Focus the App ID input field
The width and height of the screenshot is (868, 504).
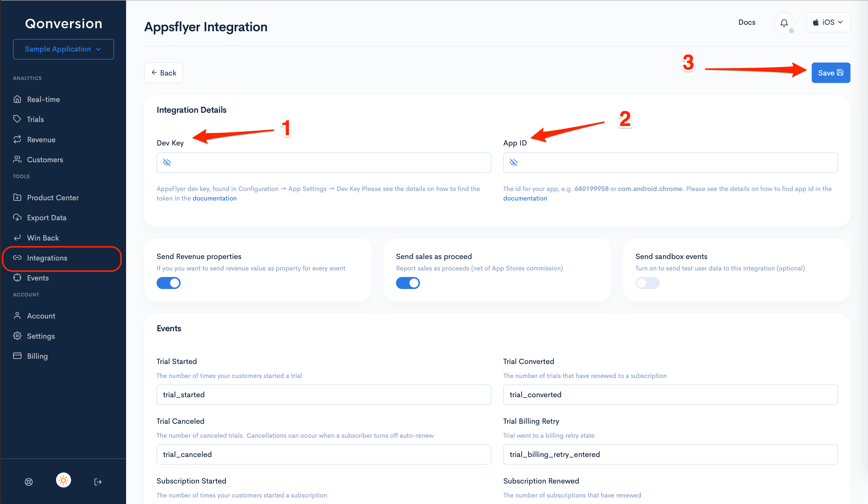point(670,162)
